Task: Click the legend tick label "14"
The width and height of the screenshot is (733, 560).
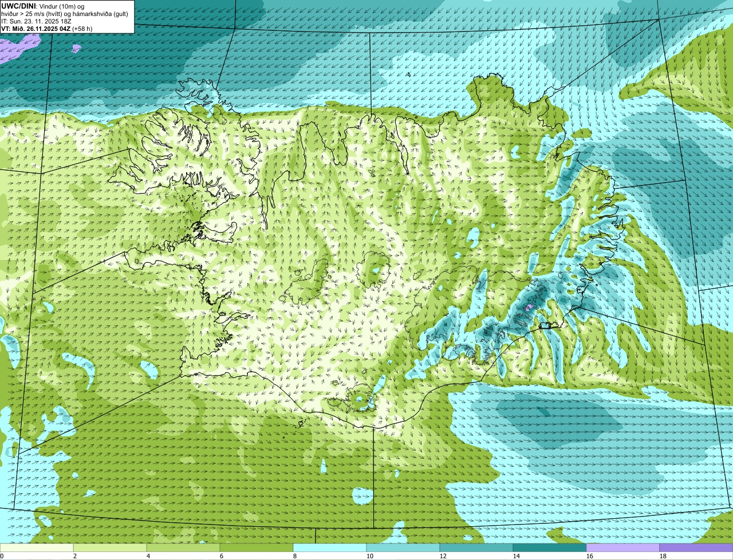Action: pos(517,556)
